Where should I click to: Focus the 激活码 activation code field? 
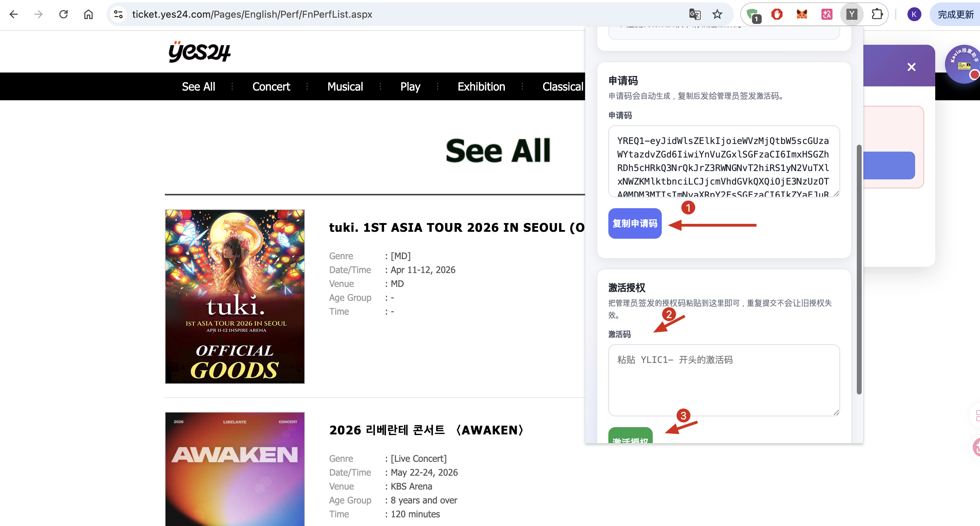point(724,380)
